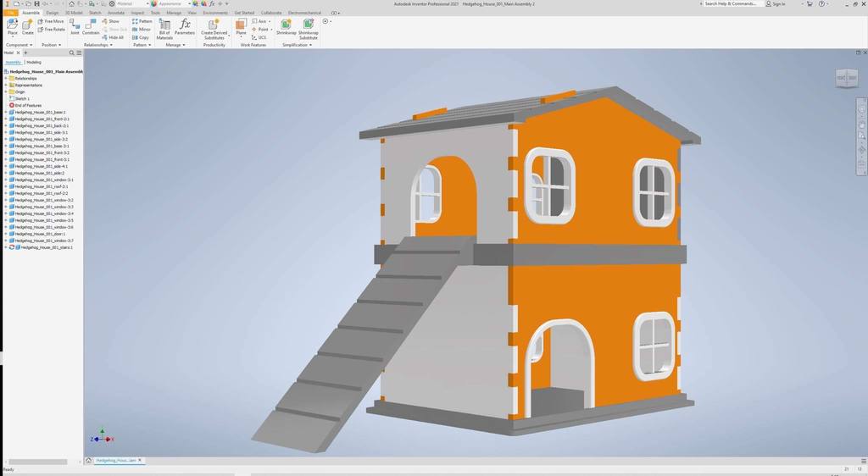This screenshot has width=868, height=476.
Task: Activate the Constrain tool
Action: (91, 26)
